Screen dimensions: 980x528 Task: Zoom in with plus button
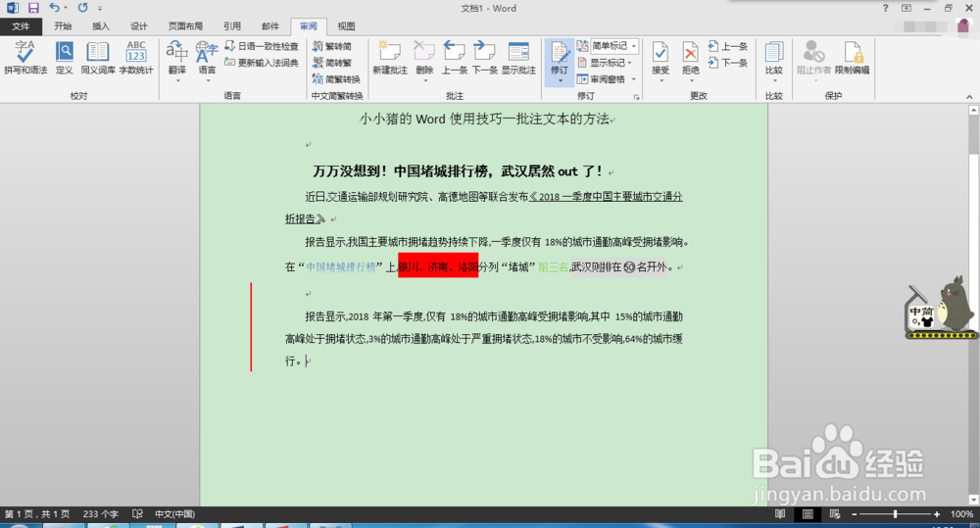point(936,513)
